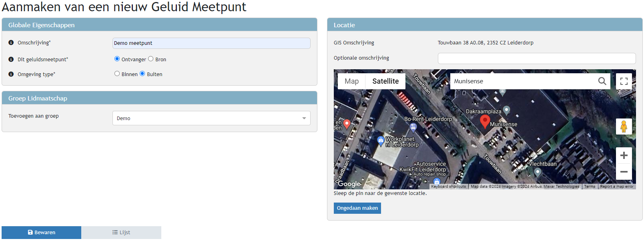Image resolution: width=644 pixels, height=241 pixels.
Task: Select the Ontvanger radio button
Action: (x=117, y=59)
